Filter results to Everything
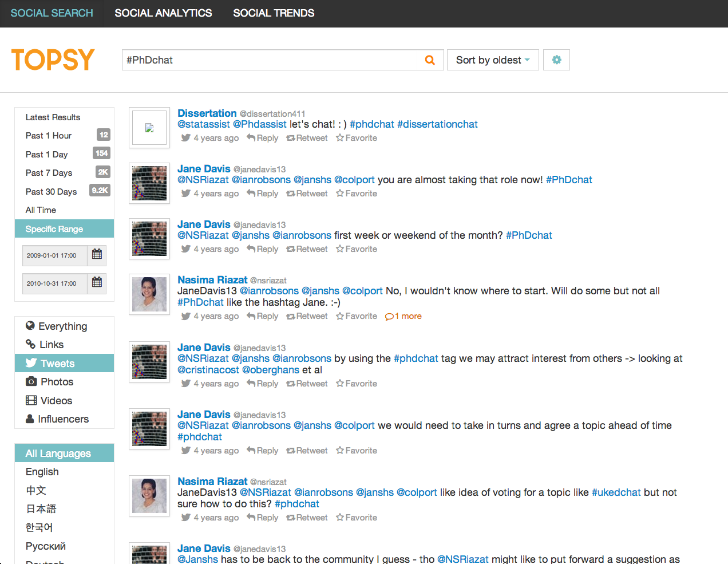This screenshot has width=728, height=564. coord(64,326)
